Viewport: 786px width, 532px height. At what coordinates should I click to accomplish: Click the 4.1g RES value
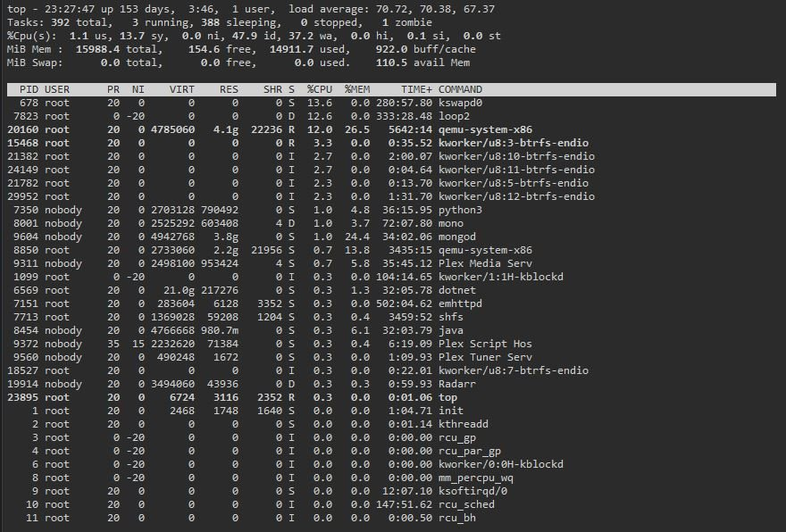(x=226, y=129)
